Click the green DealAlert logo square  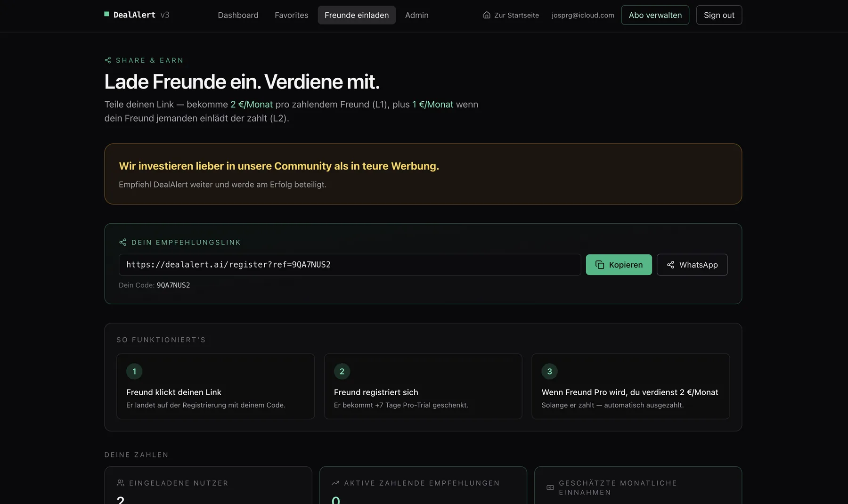(x=106, y=14)
